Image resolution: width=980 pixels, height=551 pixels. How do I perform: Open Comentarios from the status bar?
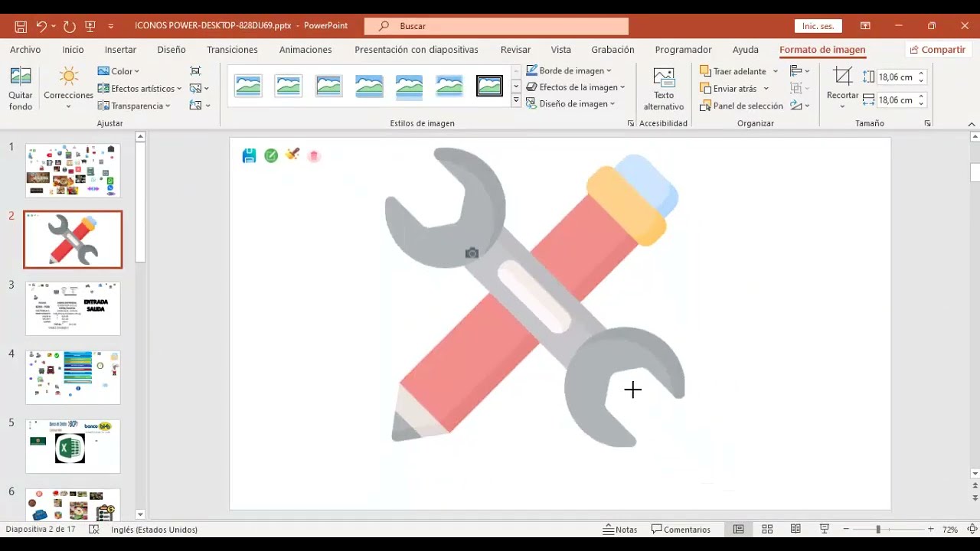tap(681, 530)
